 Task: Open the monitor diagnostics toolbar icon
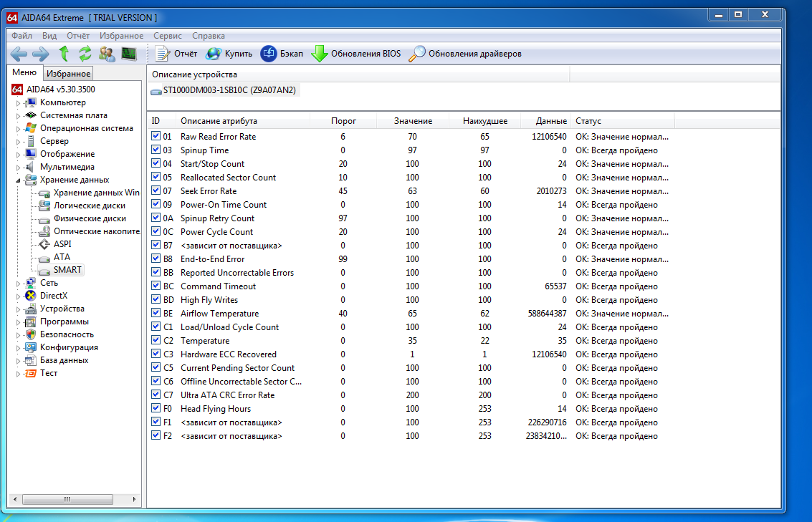click(x=128, y=53)
